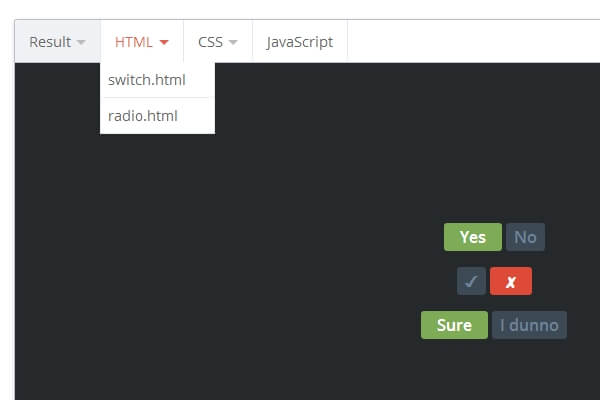This screenshot has height=400, width=600.
Task: Choose the Sure radio option
Action: pyautogui.click(x=454, y=325)
